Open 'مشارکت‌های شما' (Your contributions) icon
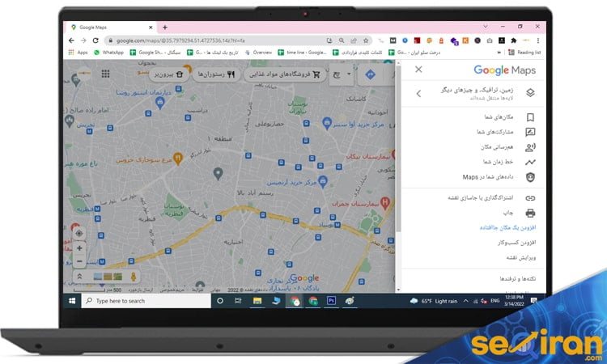Image resolution: width=607 pixels, height=364 pixels. tap(530, 132)
